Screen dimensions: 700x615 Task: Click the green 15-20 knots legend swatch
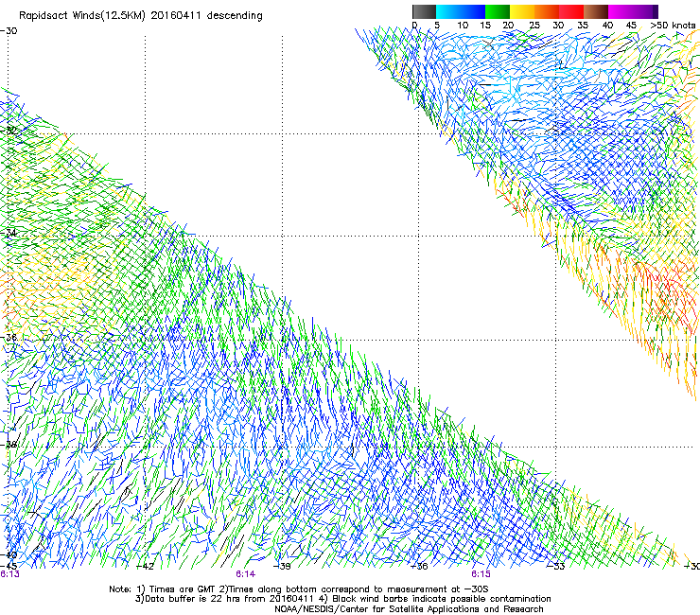click(x=498, y=11)
